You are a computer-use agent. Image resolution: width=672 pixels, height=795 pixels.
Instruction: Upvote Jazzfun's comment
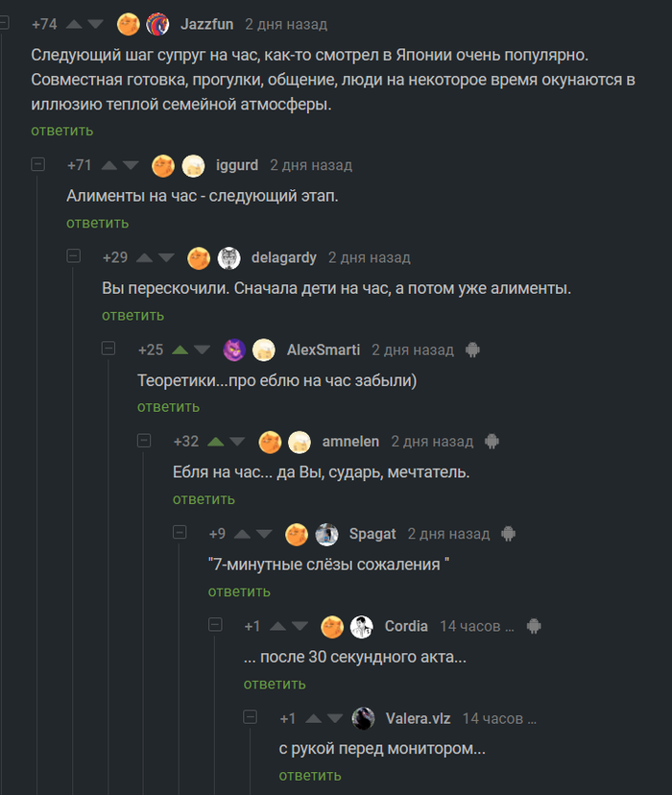(74, 24)
